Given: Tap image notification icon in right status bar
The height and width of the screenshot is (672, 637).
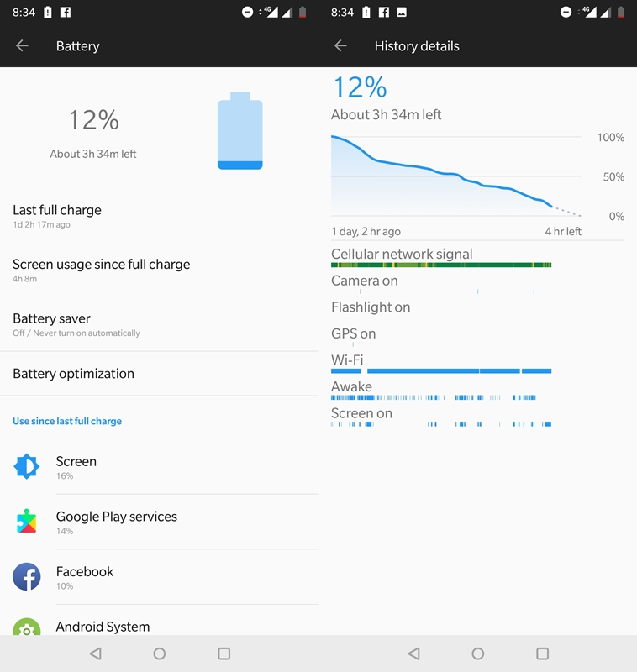Looking at the screenshot, I should tap(402, 12).
